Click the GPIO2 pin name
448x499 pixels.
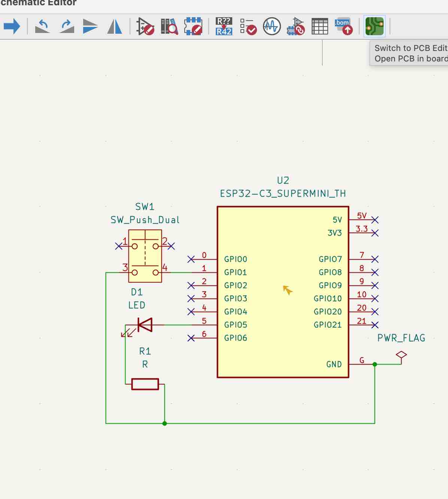(236, 285)
